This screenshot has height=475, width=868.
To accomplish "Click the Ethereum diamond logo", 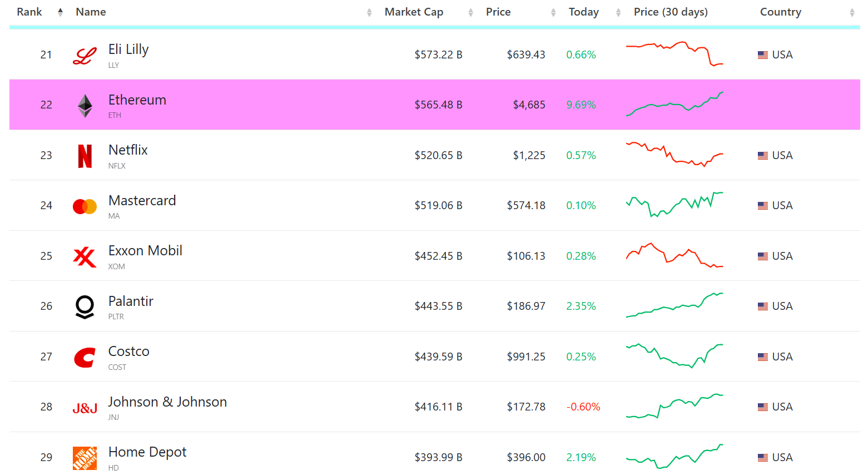I will (x=85, y=106).
